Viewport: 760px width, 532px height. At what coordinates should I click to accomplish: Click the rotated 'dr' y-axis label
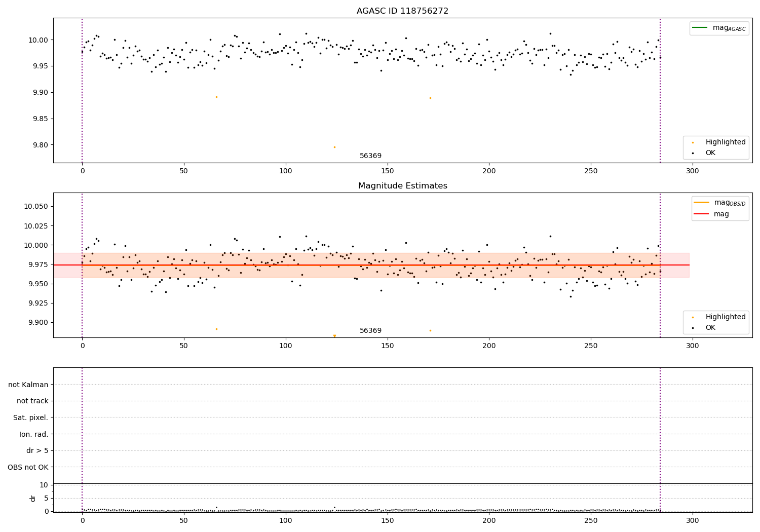coord(33,498)
